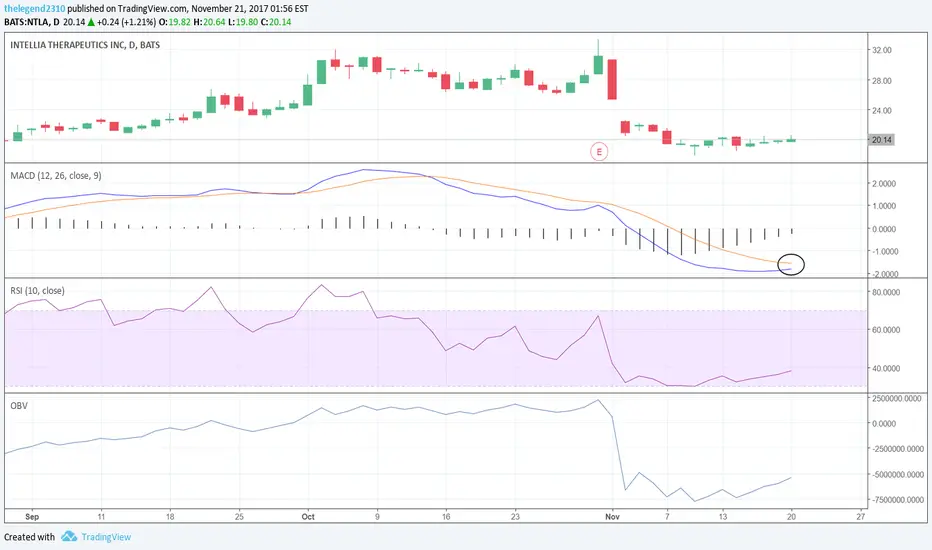Click the MACD 2.0000 axis value

pos(884,184)
